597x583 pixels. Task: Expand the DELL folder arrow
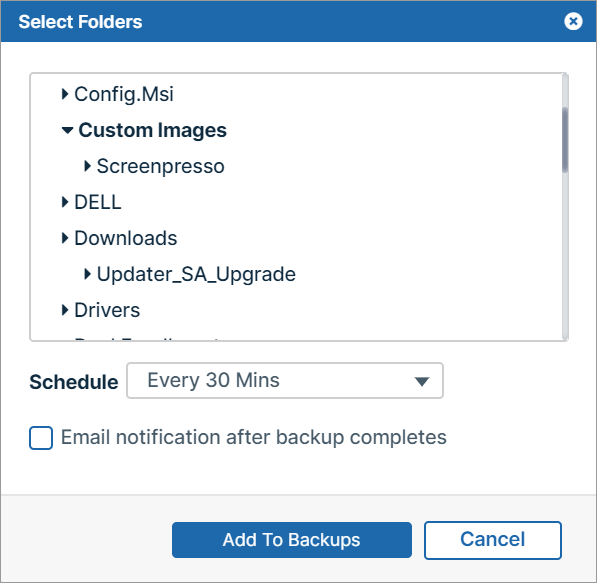(x=65, y=202)
